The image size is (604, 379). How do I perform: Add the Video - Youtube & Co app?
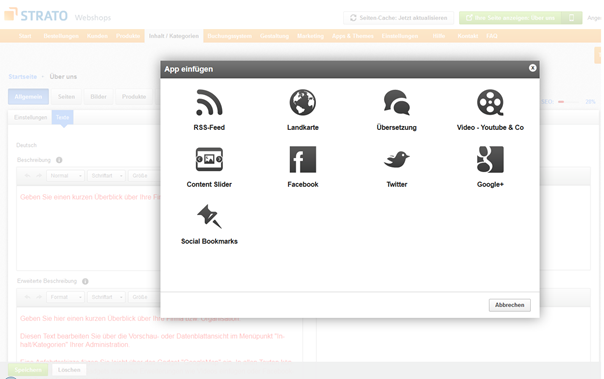tap(490, 110)
